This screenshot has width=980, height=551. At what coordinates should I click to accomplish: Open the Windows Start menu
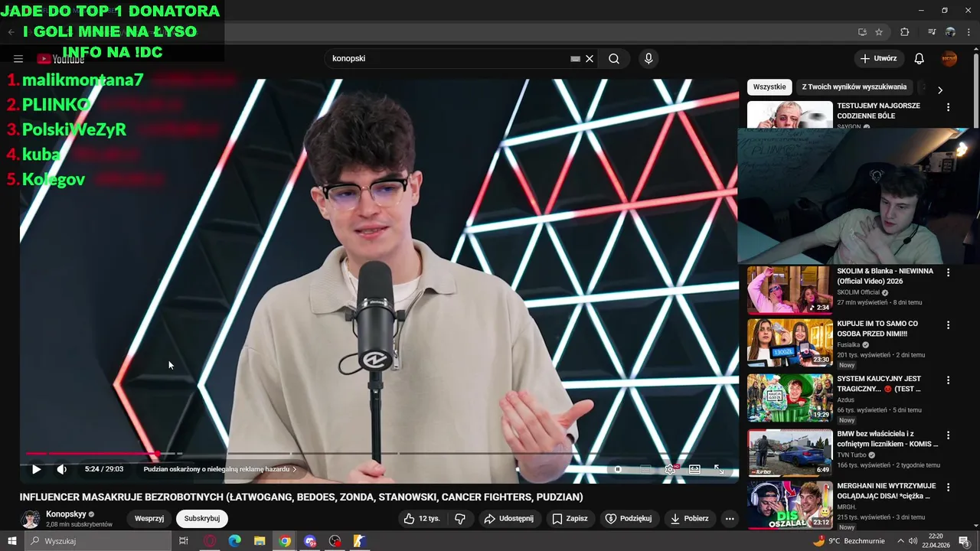[11, 541]
